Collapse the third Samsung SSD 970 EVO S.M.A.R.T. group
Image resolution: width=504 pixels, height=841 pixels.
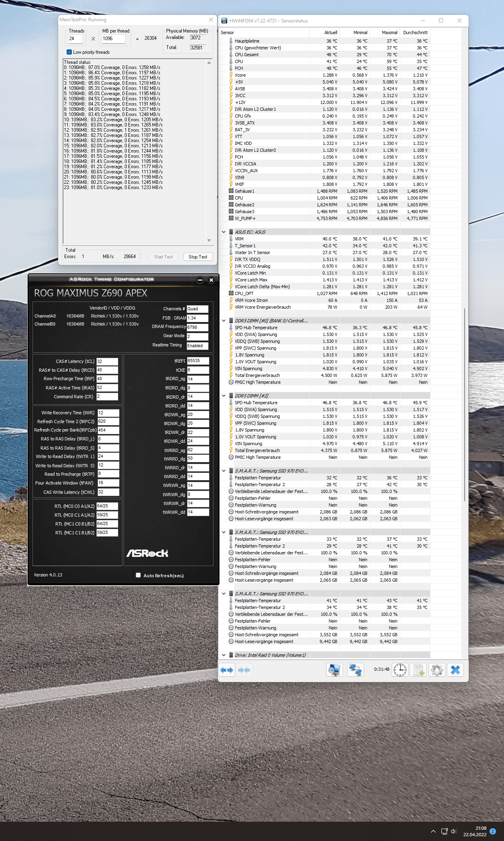click(224, 594)
